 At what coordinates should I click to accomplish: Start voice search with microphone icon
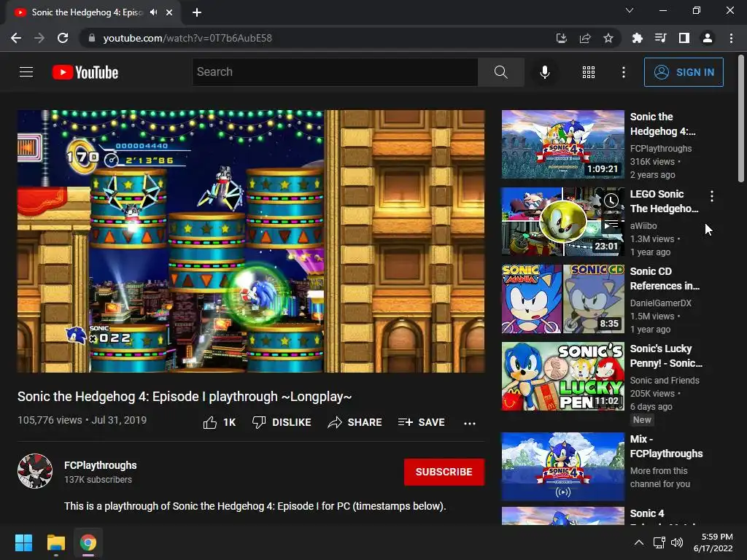[544, 72]
